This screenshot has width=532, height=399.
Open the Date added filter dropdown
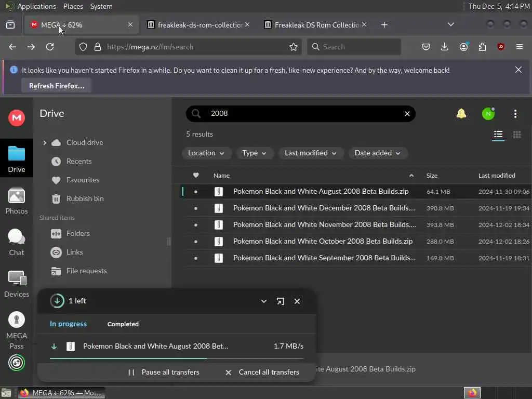378,153
